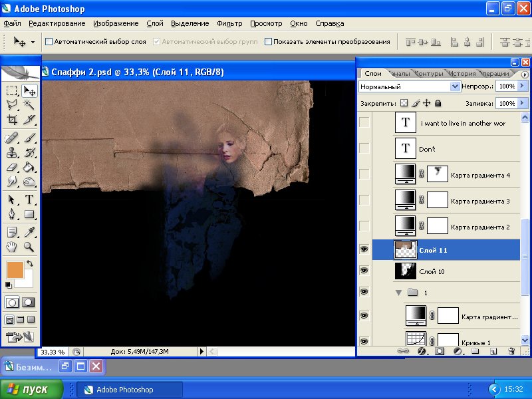Enable the auto-select layer checkbox

[x=49, y=41]
